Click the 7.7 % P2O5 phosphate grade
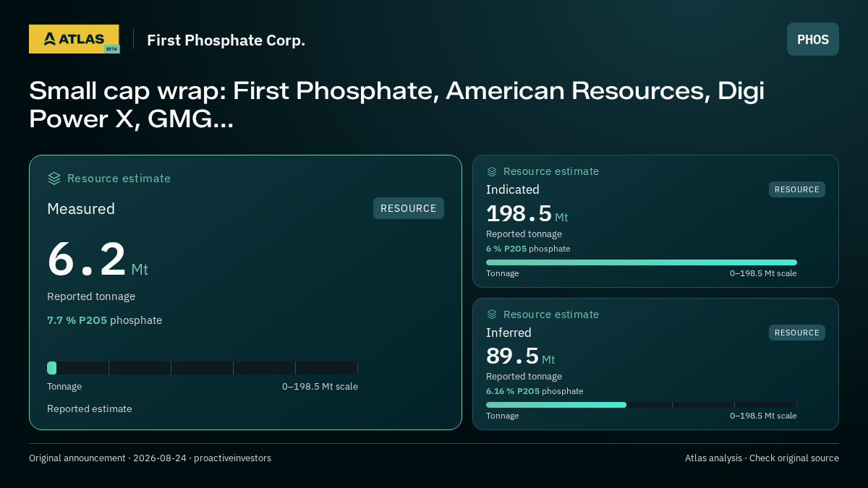Viewport: 868px width, 488px height. [x=104, y=320]
